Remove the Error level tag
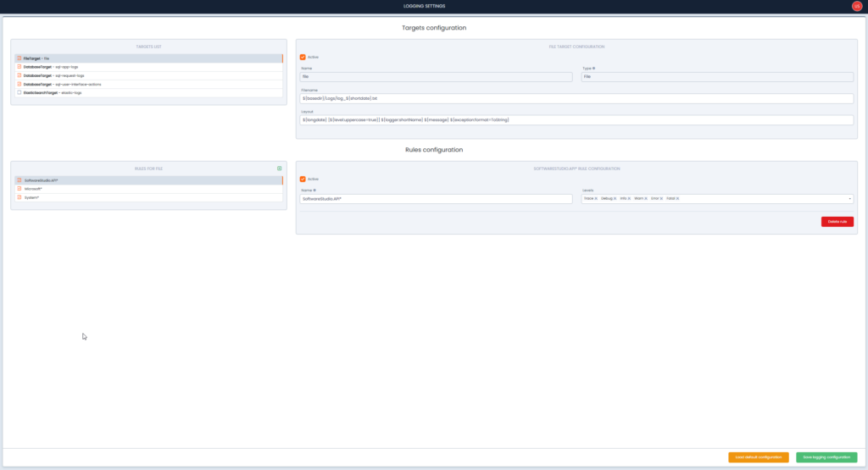This screenshot has width=868, height=470. pos(662,199)
